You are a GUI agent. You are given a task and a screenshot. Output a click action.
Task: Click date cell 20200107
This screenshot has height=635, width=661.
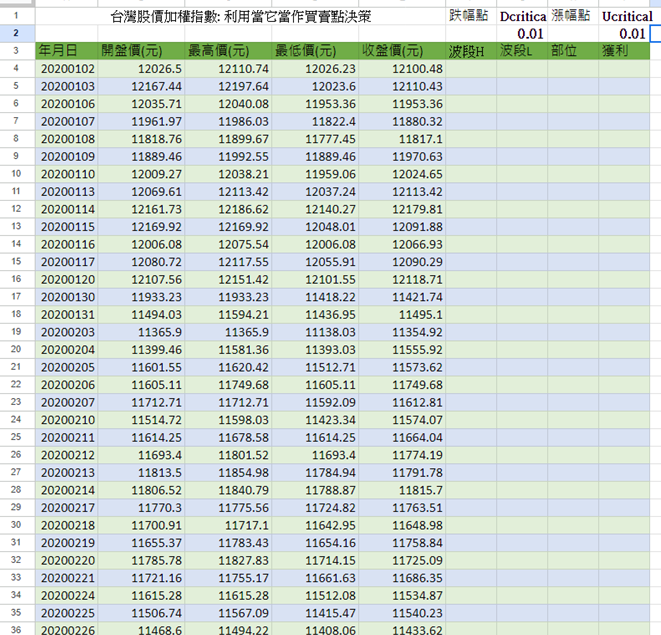[x=67, y=121]
